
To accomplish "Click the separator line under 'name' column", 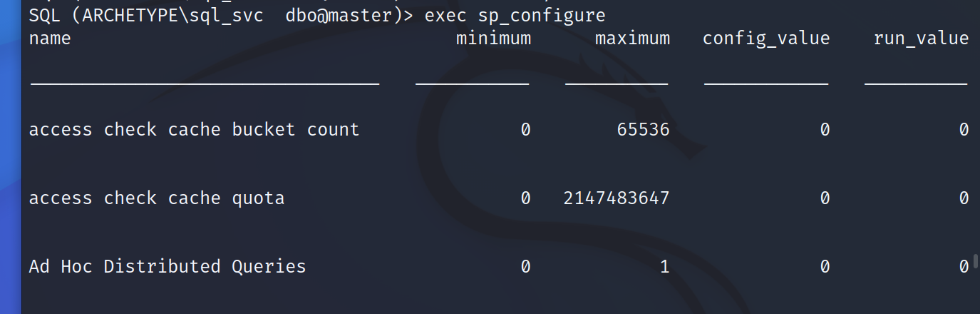I will (x=205, y=84).
